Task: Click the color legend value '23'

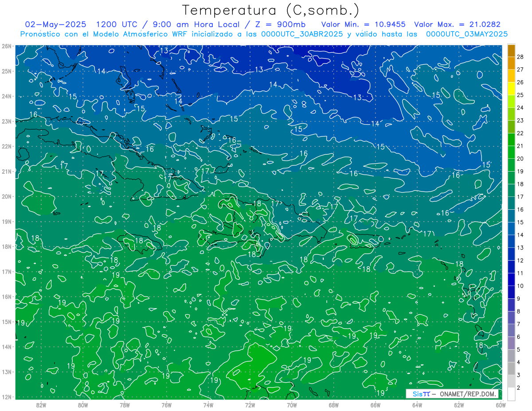Action: click(520, 121)
